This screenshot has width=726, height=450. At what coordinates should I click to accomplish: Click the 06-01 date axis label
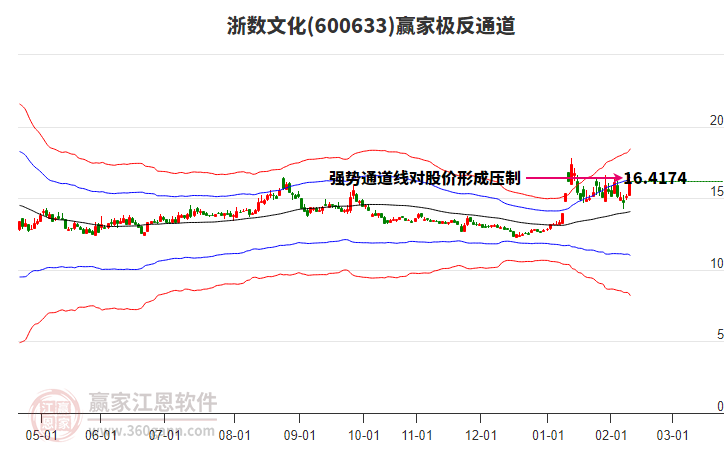pos(101,435)
